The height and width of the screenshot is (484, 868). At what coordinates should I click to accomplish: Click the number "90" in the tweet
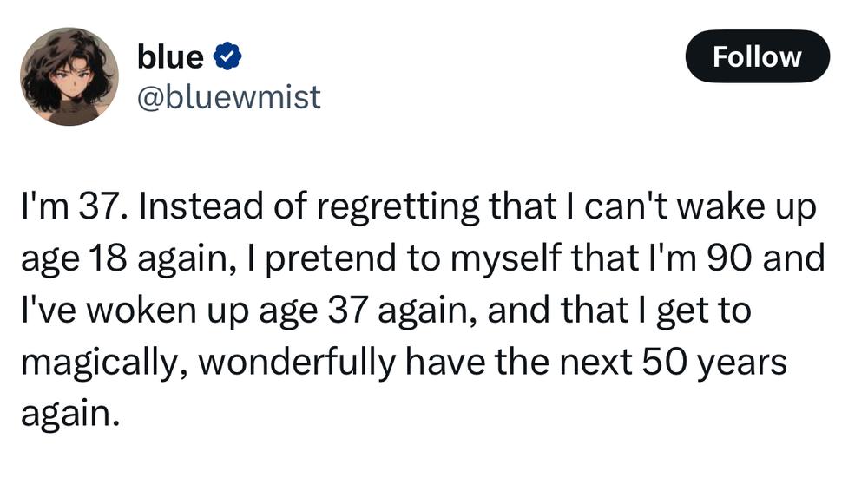[x=729, y=258]
